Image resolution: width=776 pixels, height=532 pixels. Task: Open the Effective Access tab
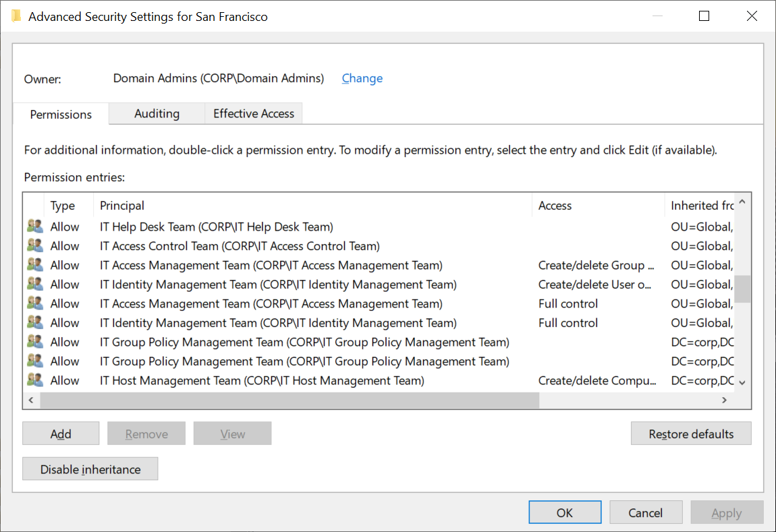click(253, 113)
